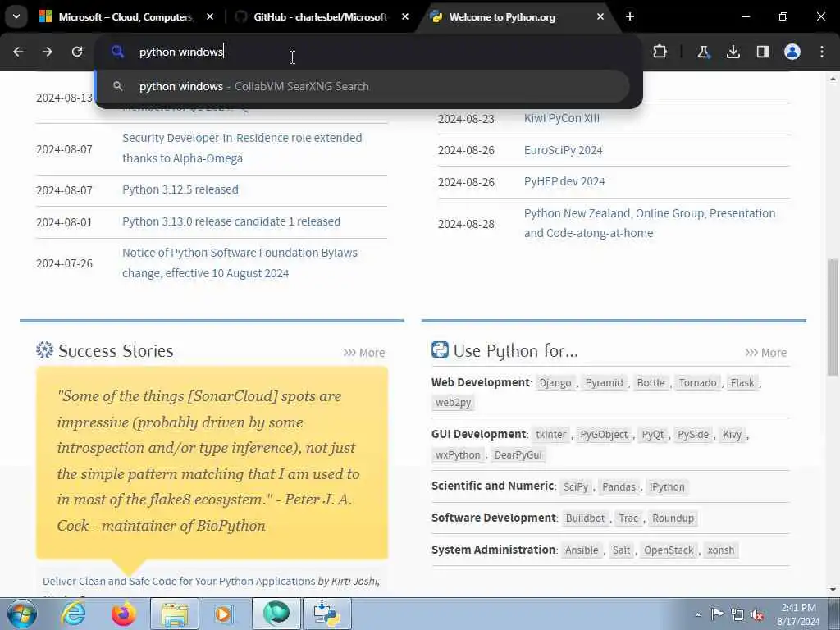Click the Pyramid tag

click(x=604, y=383)
